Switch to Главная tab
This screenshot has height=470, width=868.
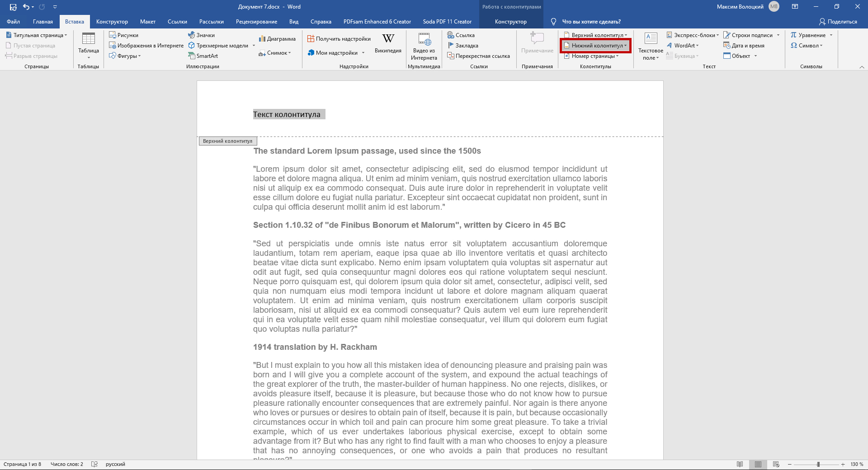point(43,21)
